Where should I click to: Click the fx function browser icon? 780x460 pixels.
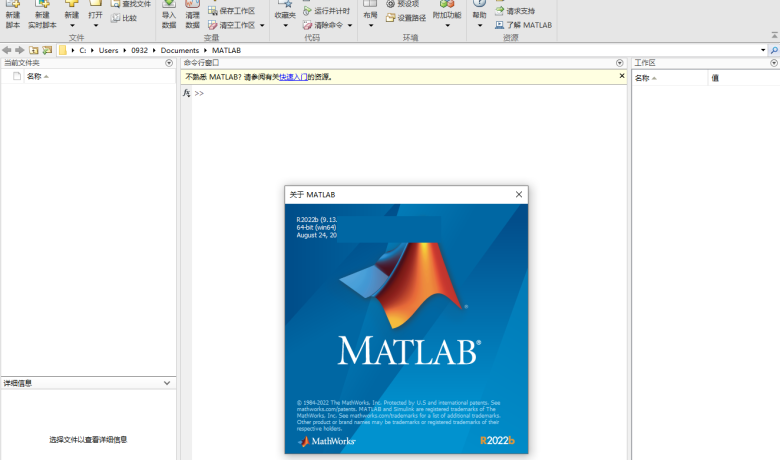coord(187,93)
